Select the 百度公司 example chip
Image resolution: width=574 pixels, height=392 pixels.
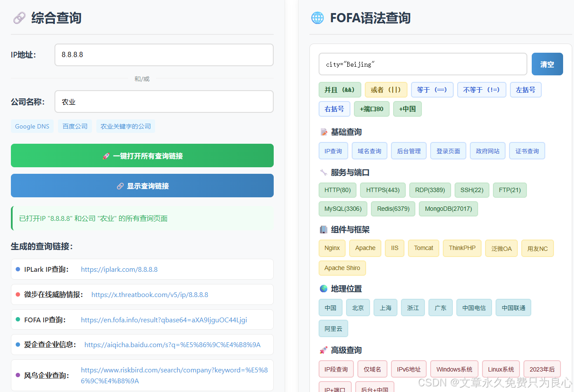coord(75,126)
